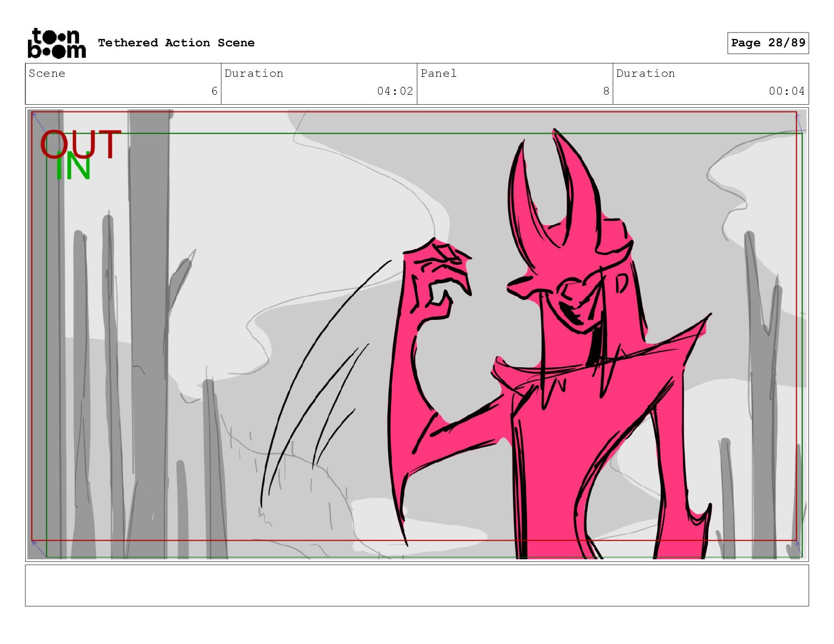Click the green IN camera label

click(73, 168)
